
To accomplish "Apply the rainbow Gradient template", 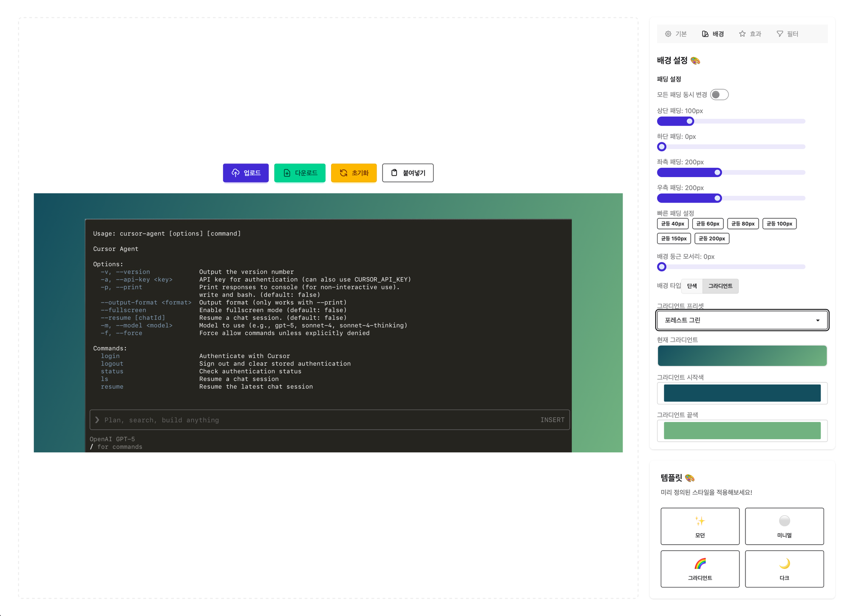I will 700,568.
